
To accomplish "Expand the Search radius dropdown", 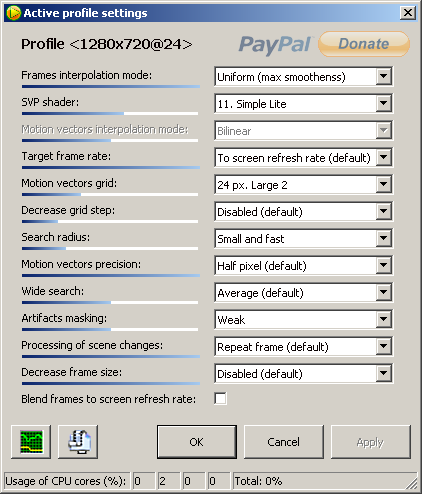I will 303,239.
